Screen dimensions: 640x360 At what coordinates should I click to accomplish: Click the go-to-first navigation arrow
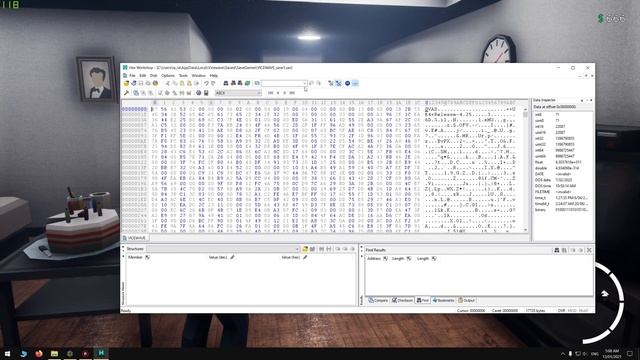[x=270, y=93]
